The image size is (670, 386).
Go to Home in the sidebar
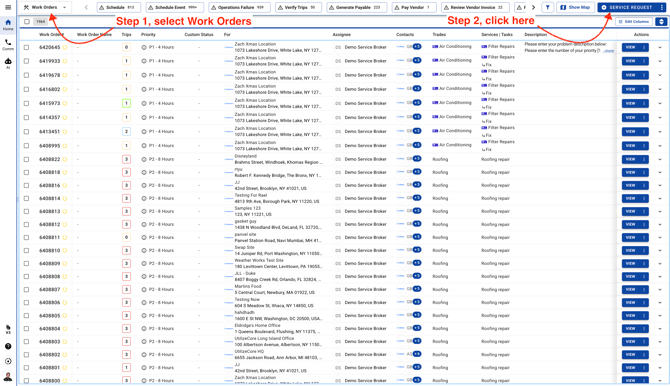pos(8,25)
